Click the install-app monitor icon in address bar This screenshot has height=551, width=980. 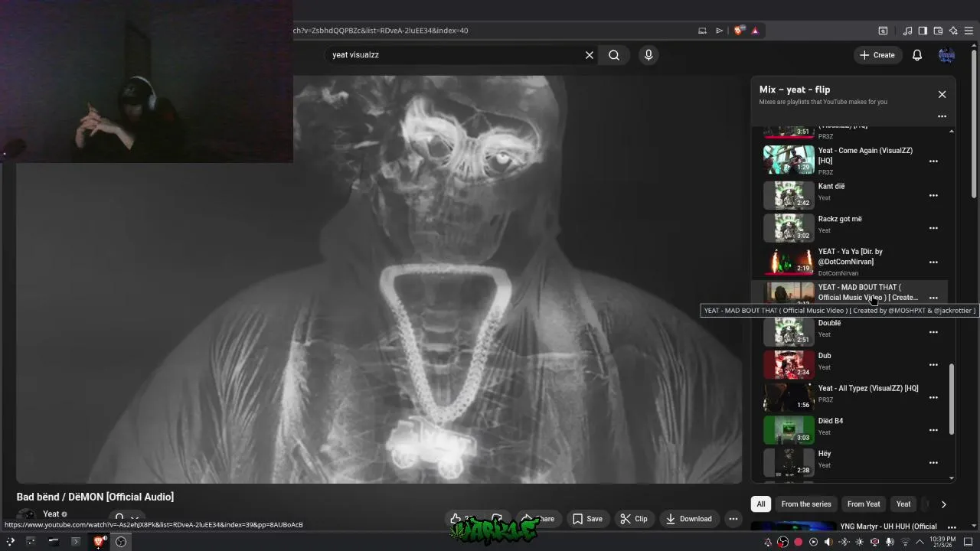click(702, 31)
